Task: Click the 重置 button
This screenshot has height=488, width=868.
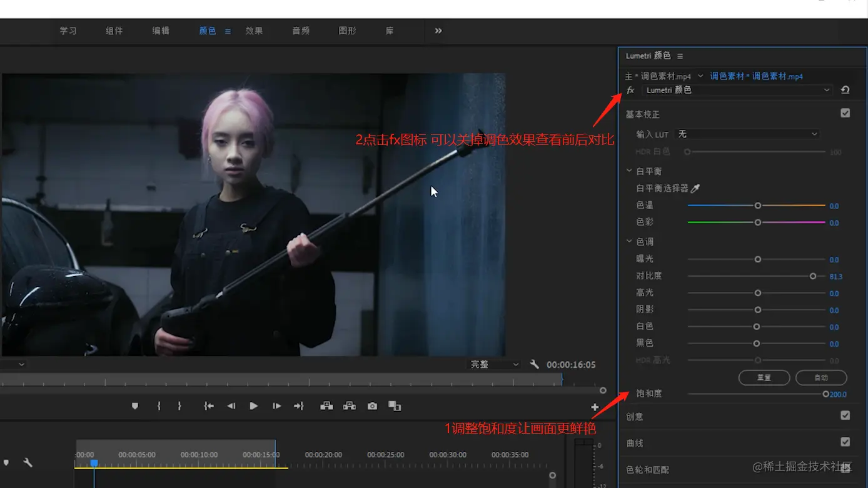Action: click(x=764, y=377)
